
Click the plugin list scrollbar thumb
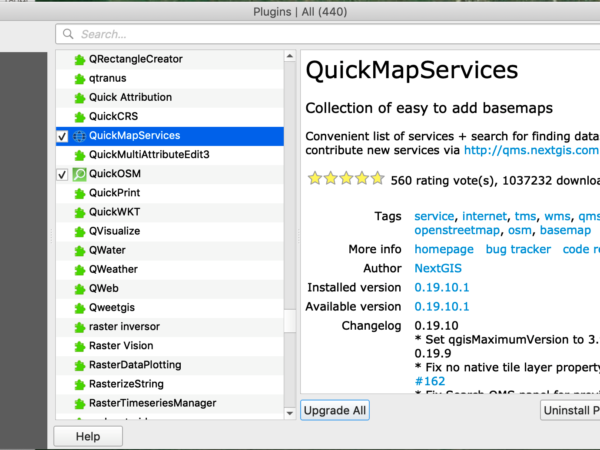(x=290, y=321)
